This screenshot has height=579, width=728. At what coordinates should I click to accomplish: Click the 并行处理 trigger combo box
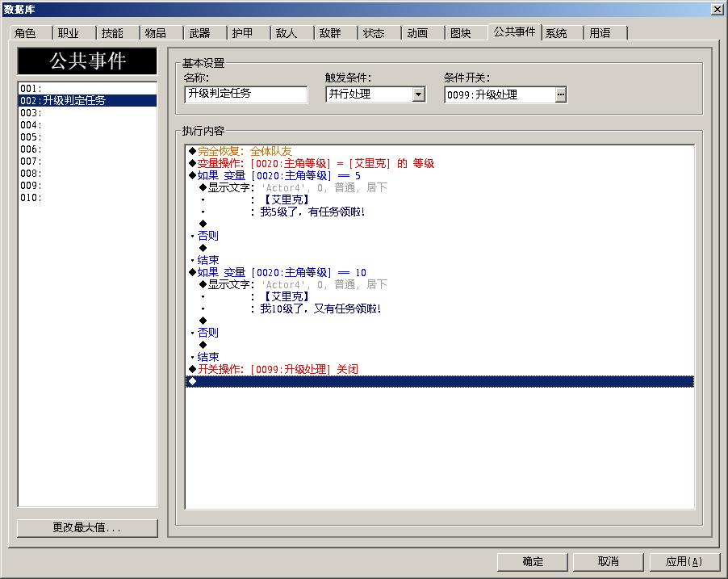pos(375,94)
